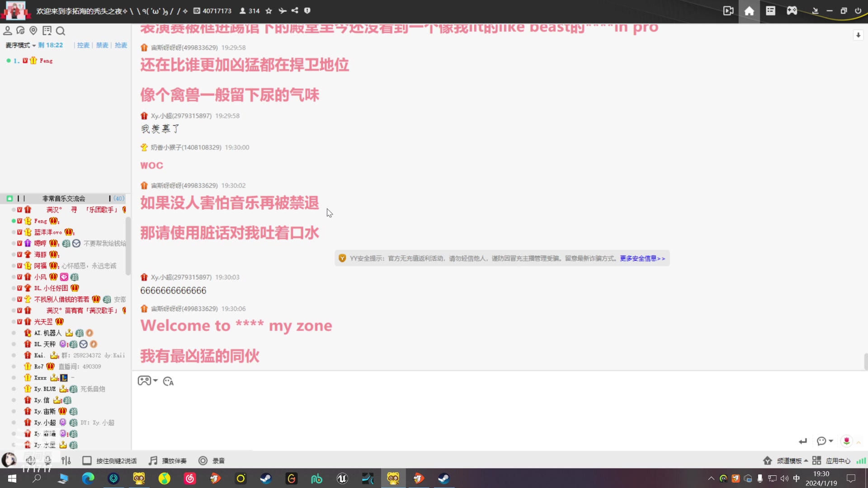Mute the speaker in bottom bar
This screenshot has width=868, height=488.
pos(30,460)
